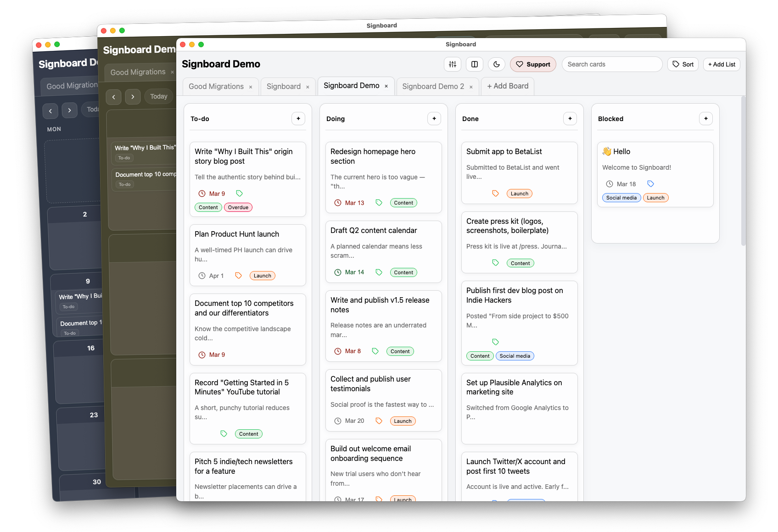This screenshot has width=778, height=532.
Task: Click the Overdue label on the blog post card
Action: click(x=238, y=207)
